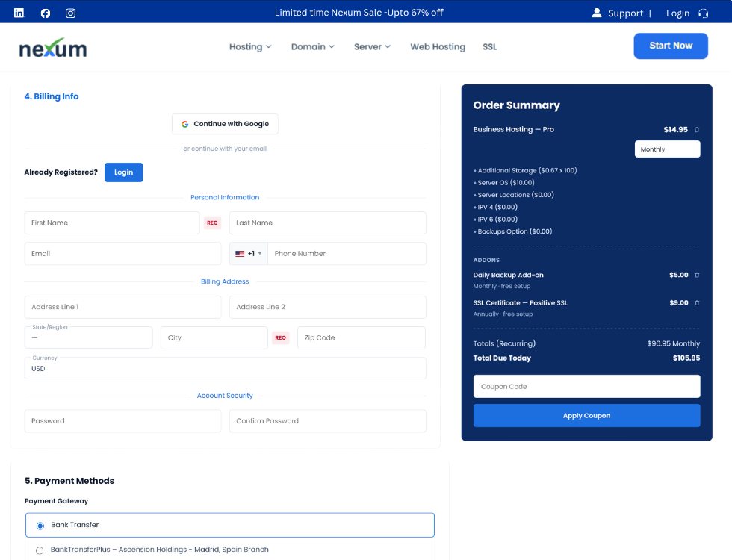732x560 pixels.
Task: Click the IPV 4 ($0.00) line
Action: (495, 207)
